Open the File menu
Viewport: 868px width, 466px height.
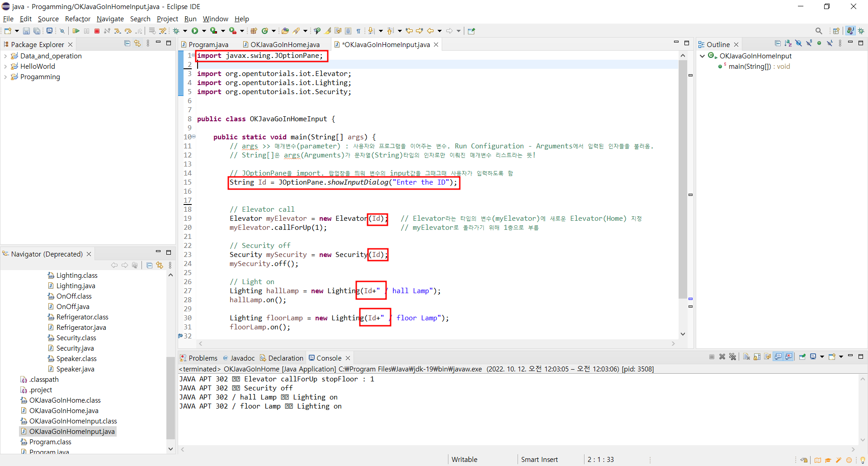[x=8, y=19]
